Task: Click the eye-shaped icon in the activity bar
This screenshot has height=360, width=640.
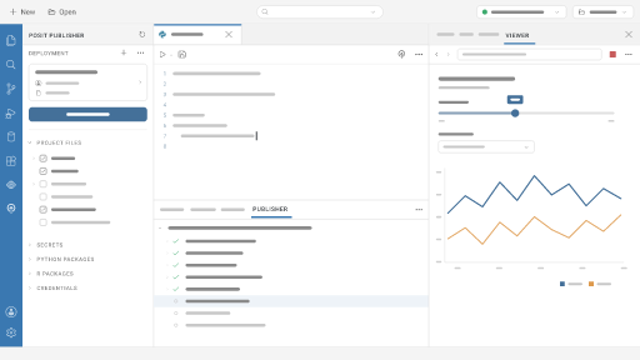Action: tap(11, 185)
